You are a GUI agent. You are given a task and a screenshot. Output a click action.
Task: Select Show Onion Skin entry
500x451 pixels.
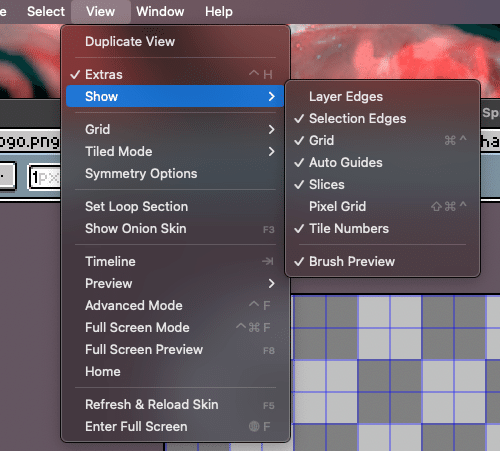pos(175,228)
